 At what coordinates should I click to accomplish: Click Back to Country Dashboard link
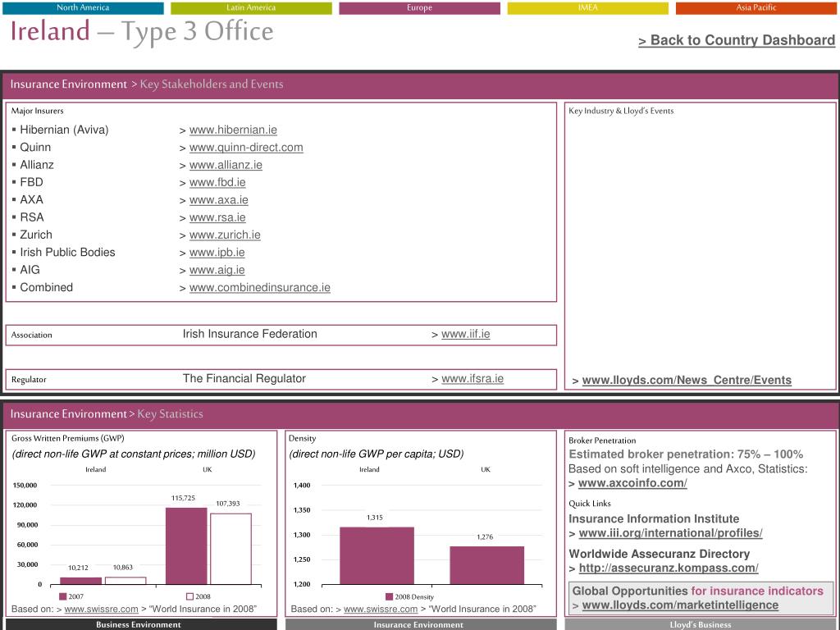[737, 40]
